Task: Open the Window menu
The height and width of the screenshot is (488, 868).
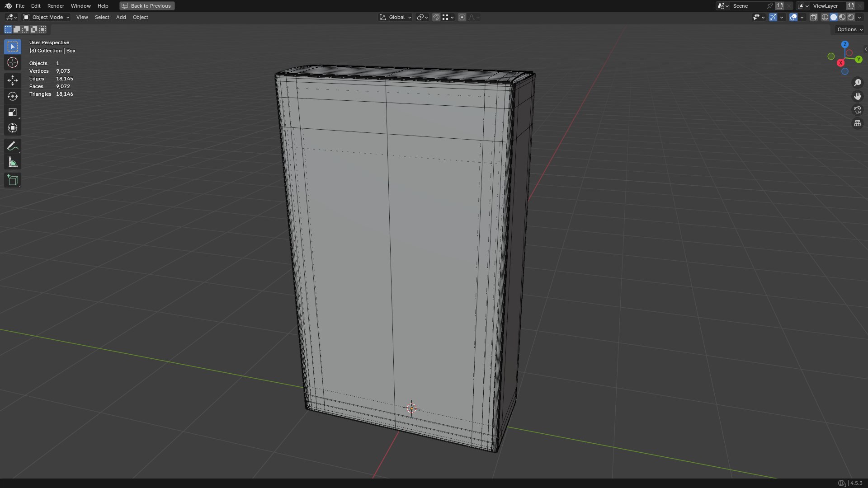Action: coord(80,6)
